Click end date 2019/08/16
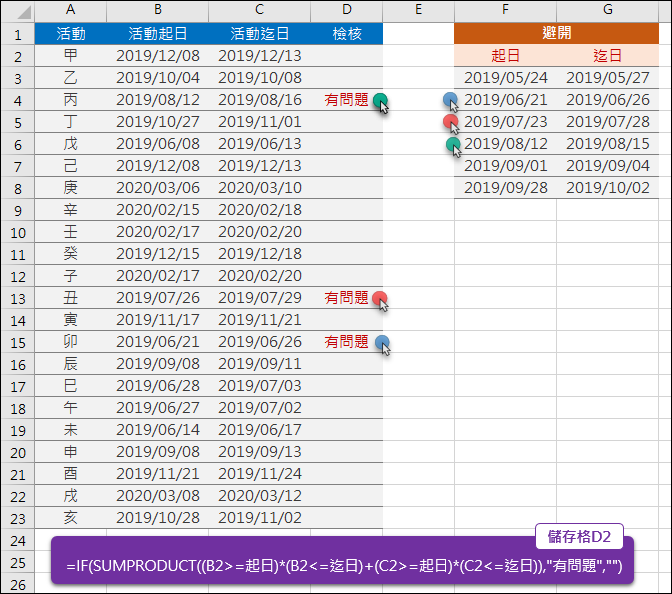 click(x=259, y=100)
